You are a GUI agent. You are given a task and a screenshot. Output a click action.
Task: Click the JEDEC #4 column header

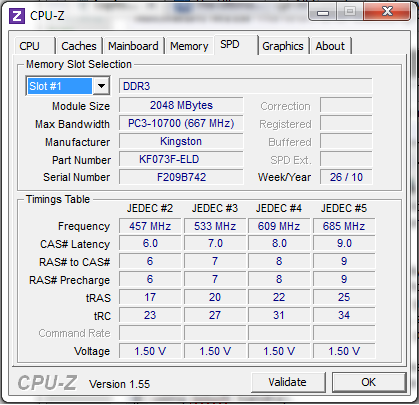(279, 208)
